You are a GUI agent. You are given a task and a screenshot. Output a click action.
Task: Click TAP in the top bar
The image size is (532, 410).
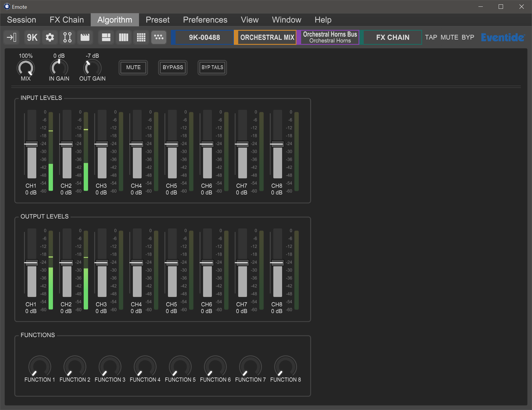431,37
